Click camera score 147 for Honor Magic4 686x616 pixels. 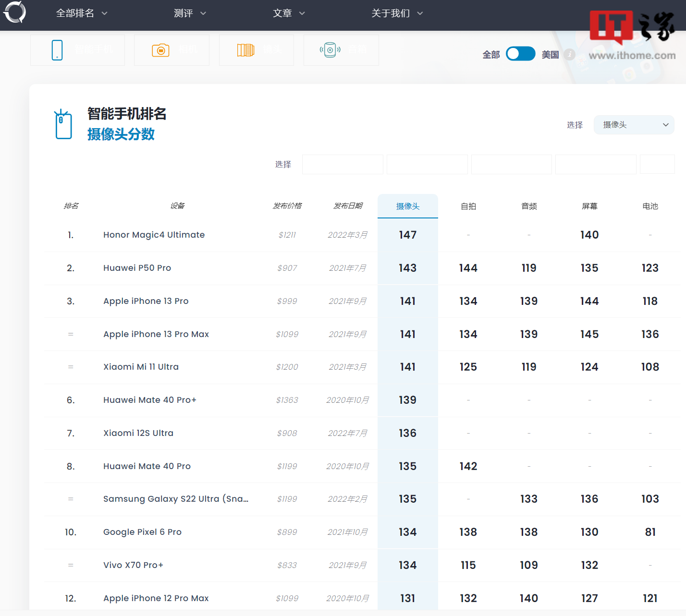408,235
